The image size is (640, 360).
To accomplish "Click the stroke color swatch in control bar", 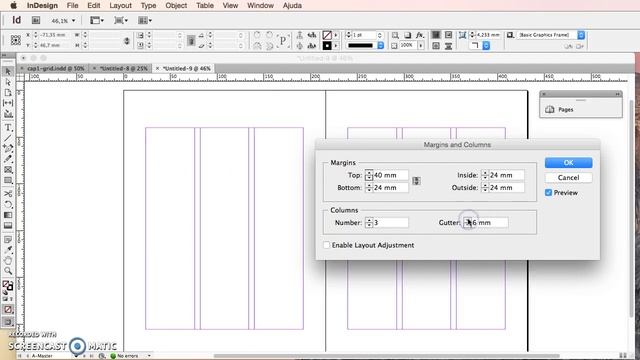I will pyautogui.click(x=327, y=45).
